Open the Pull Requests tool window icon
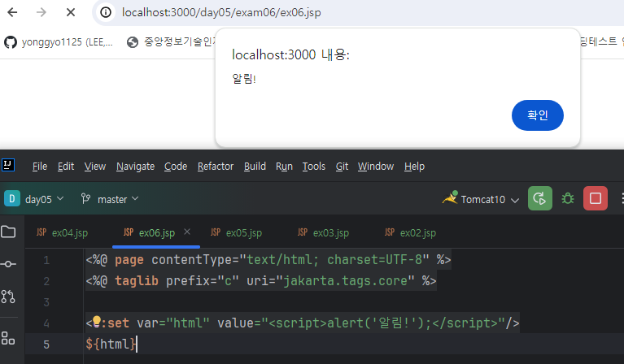This screenshot has width=624, height=364. [8, 297]
